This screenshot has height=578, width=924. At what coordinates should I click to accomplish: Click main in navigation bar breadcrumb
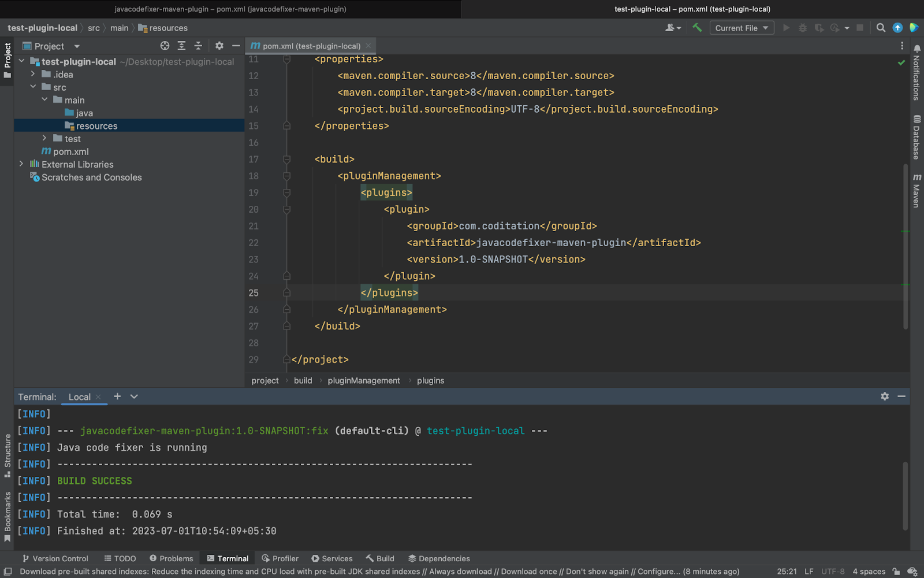tap(119, 28)
